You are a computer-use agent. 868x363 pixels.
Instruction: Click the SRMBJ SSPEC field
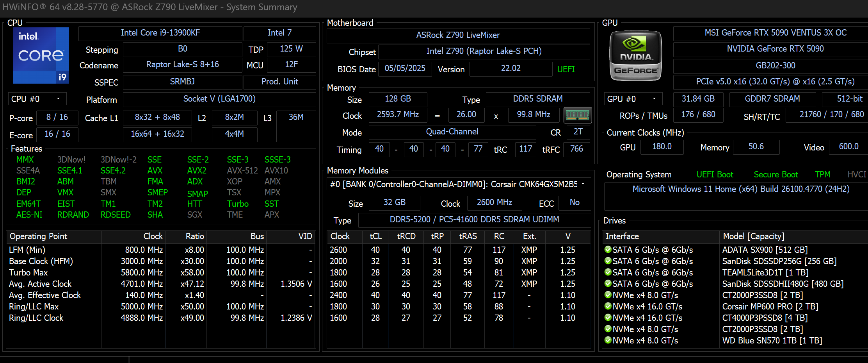point(183,82)
